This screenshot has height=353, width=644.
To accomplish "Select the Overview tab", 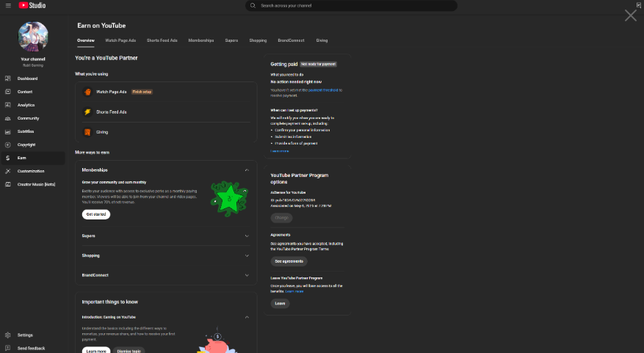I will coord(86,40).
